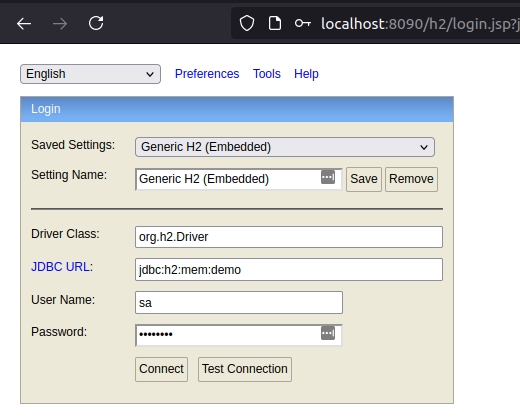This screenshot has width=520, height=420.
Task: Click the password manager icon in Setting Name field
Action: click(x=328, y=177)
